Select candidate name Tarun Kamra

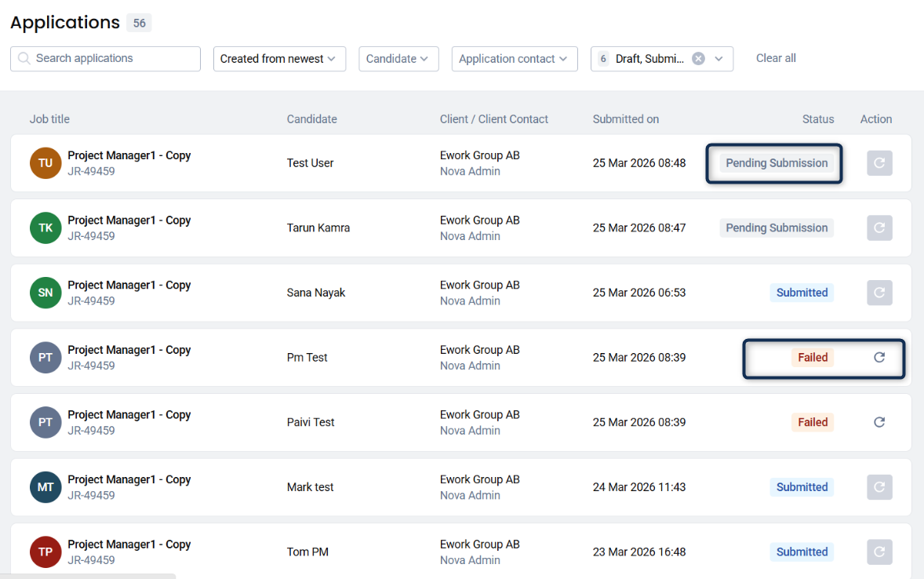318,228
